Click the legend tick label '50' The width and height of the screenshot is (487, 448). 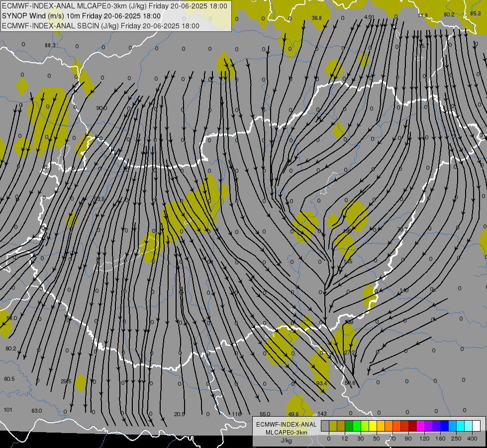coord(377,439)
